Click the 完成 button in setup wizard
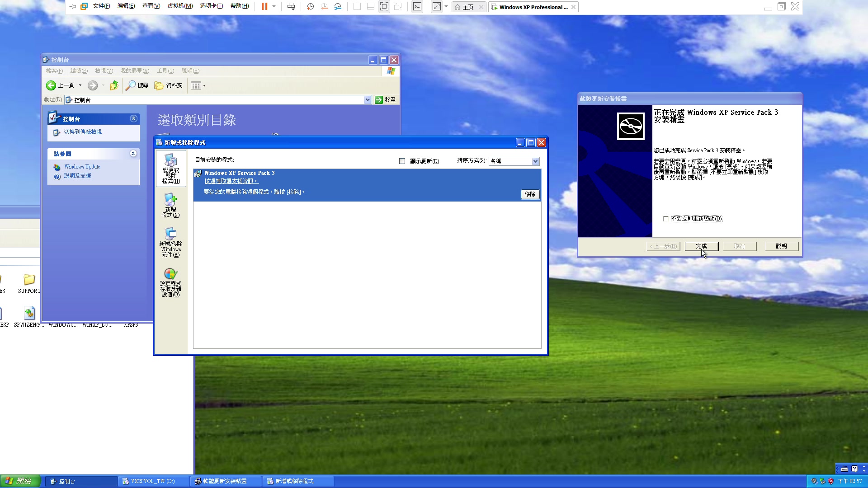 (x=701, y=246)
